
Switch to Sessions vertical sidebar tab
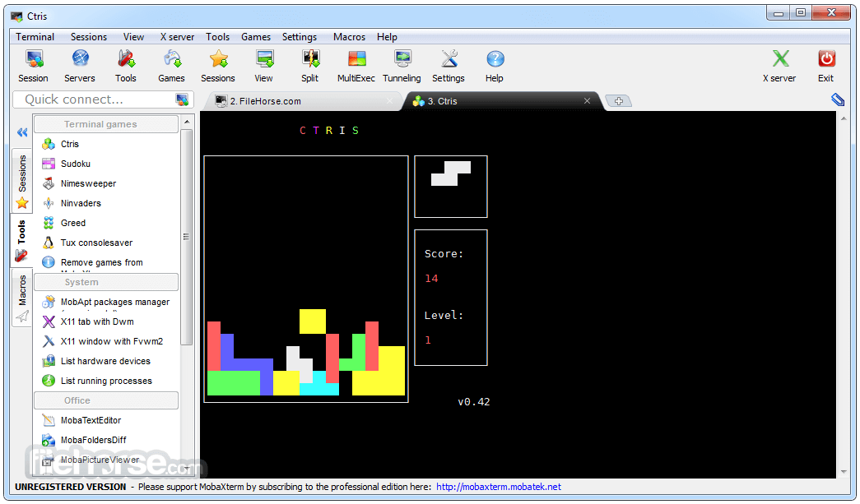(x=22, y=181)
